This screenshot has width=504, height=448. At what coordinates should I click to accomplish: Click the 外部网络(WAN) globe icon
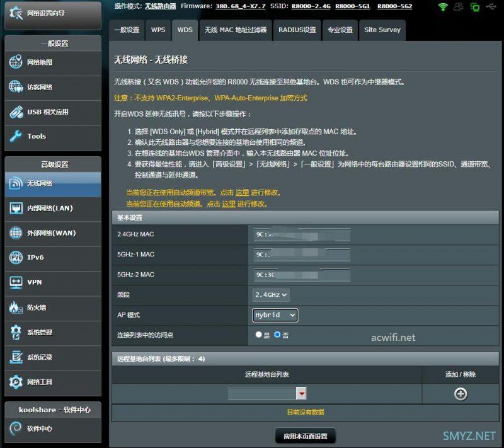16,233
